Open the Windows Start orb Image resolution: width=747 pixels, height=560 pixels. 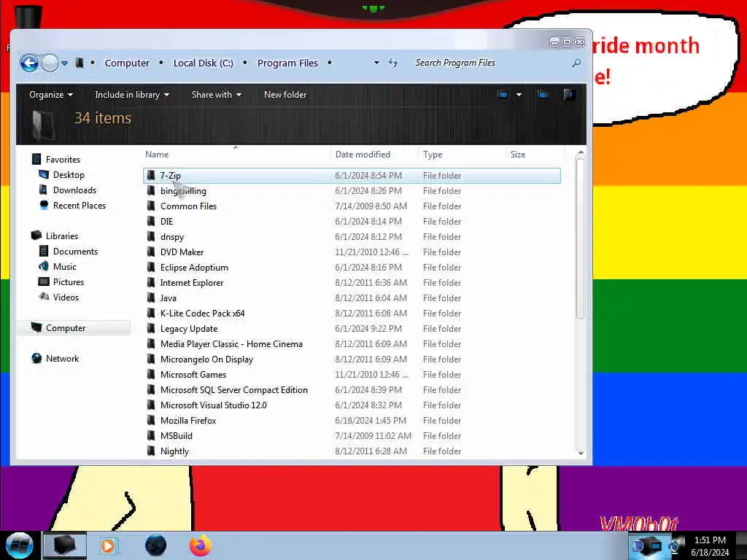pyautogui.click(x=19, y=545)
